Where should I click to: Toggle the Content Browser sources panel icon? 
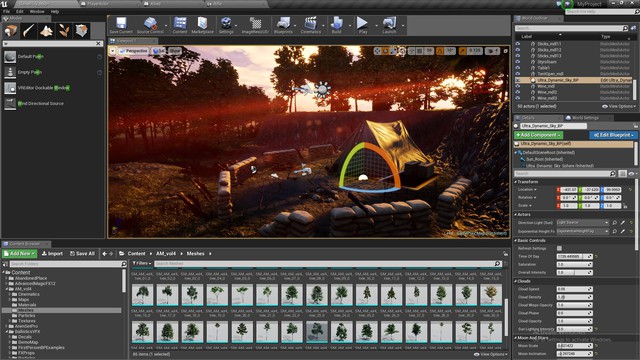5,264
